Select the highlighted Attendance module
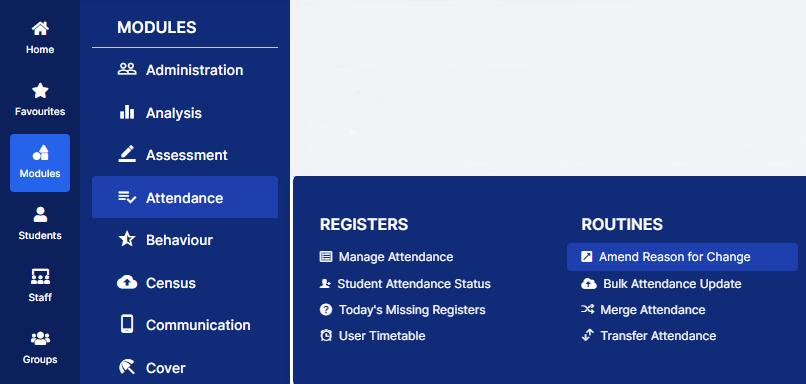 pos(185,197)
